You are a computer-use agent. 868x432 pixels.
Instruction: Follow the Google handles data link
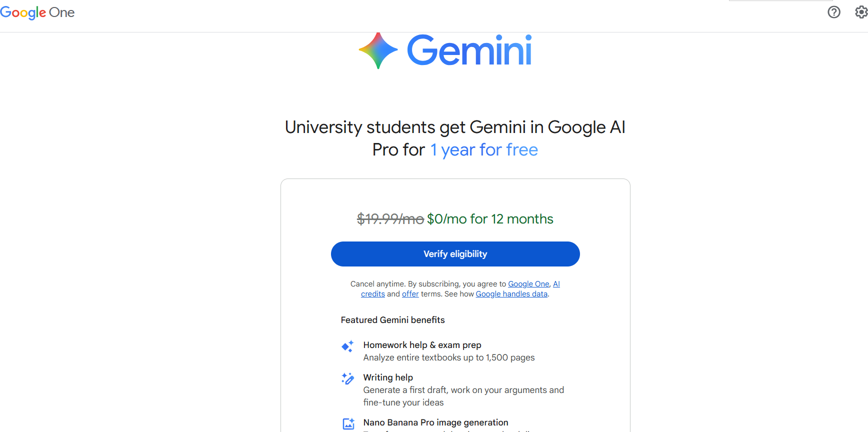[x=511, y=294]
